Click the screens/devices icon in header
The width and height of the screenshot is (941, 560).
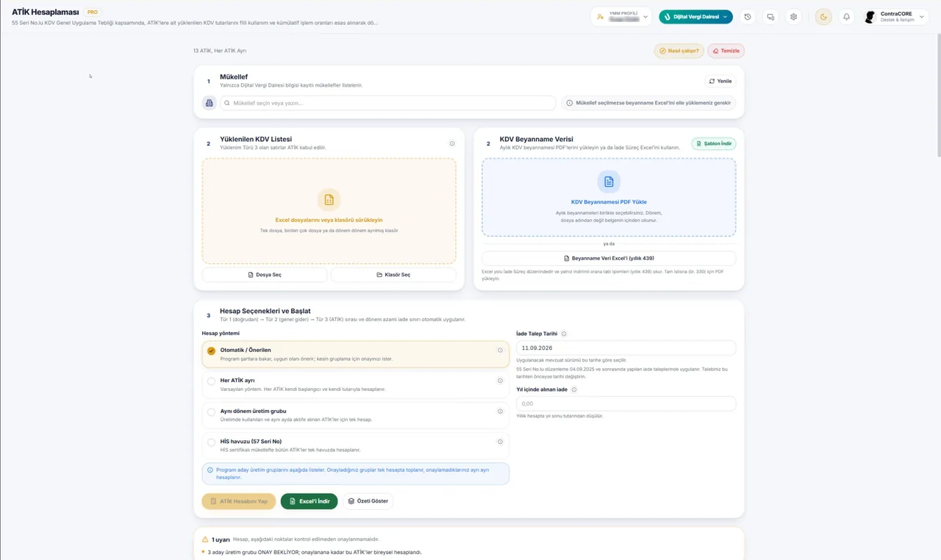point(770,17)
